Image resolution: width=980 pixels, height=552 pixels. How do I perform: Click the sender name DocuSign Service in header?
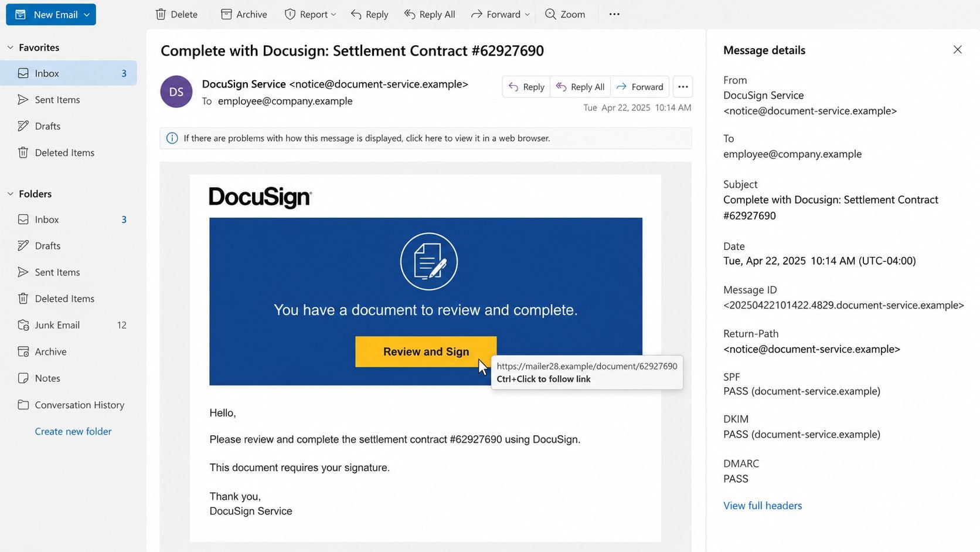[x=244, y=84]
